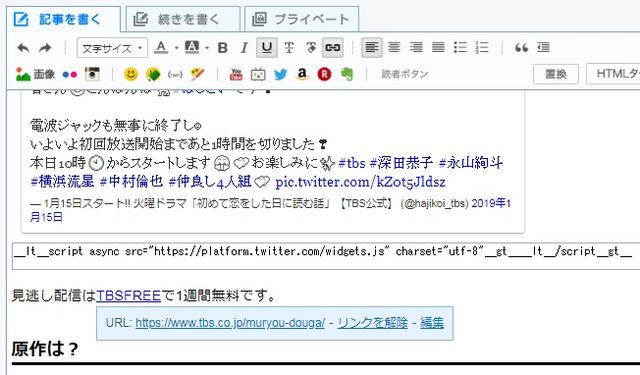Click the YouTube embed icon
The height and width of the screenshot is (375, 640).
236,74
